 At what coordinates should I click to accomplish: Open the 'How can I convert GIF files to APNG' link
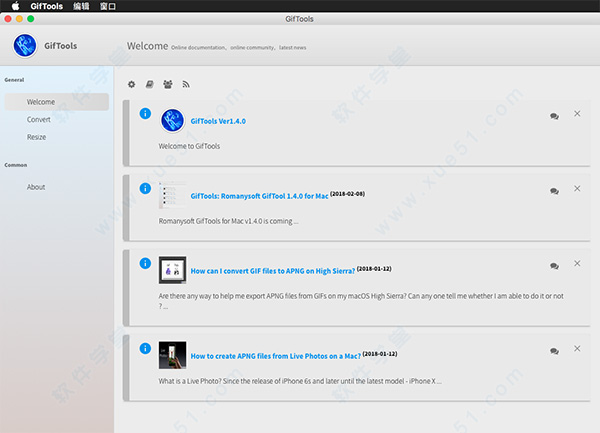click(x=273, y=271)
